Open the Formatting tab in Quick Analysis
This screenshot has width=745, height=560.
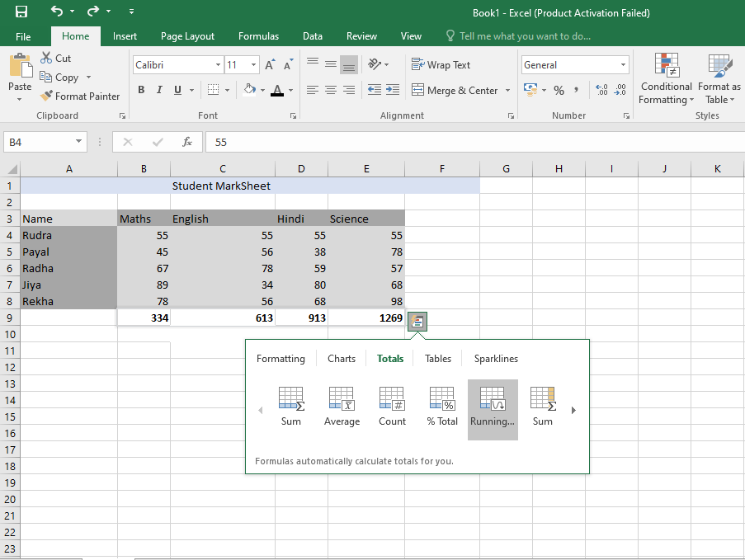[x=281, y=359]
